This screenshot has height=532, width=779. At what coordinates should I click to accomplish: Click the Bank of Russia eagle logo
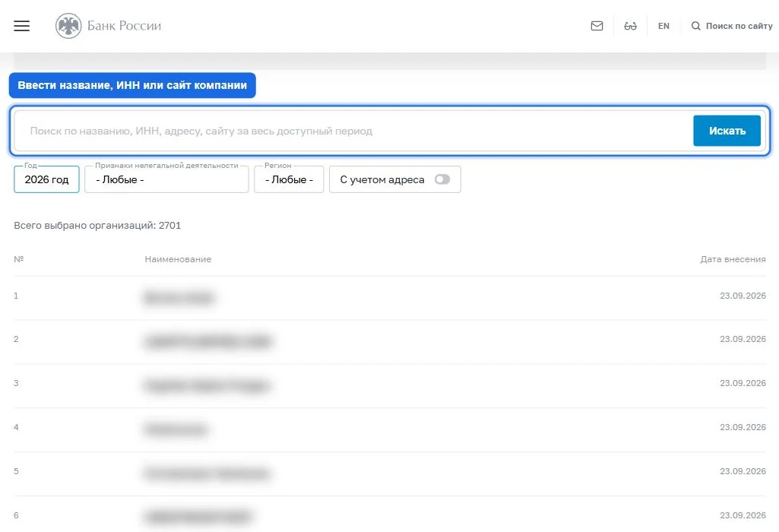(x=68, y=26)
